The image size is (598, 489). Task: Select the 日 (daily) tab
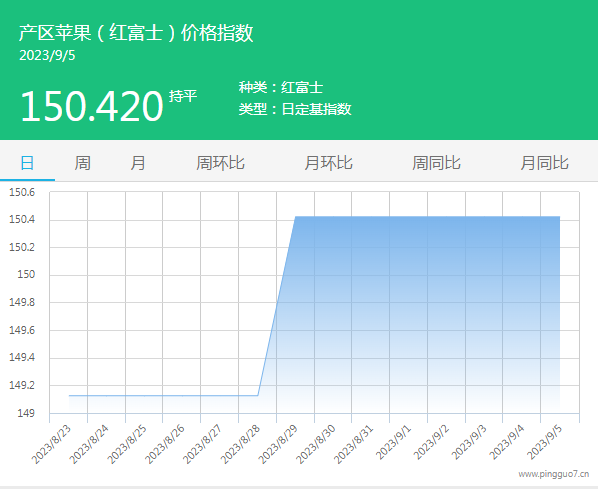[x=27, y=163]
